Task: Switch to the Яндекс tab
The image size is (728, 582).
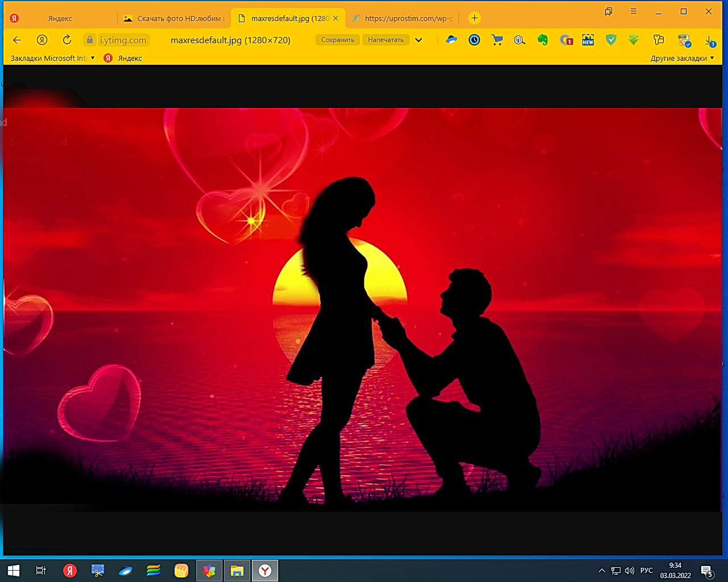Action: (x=60, y=18)
